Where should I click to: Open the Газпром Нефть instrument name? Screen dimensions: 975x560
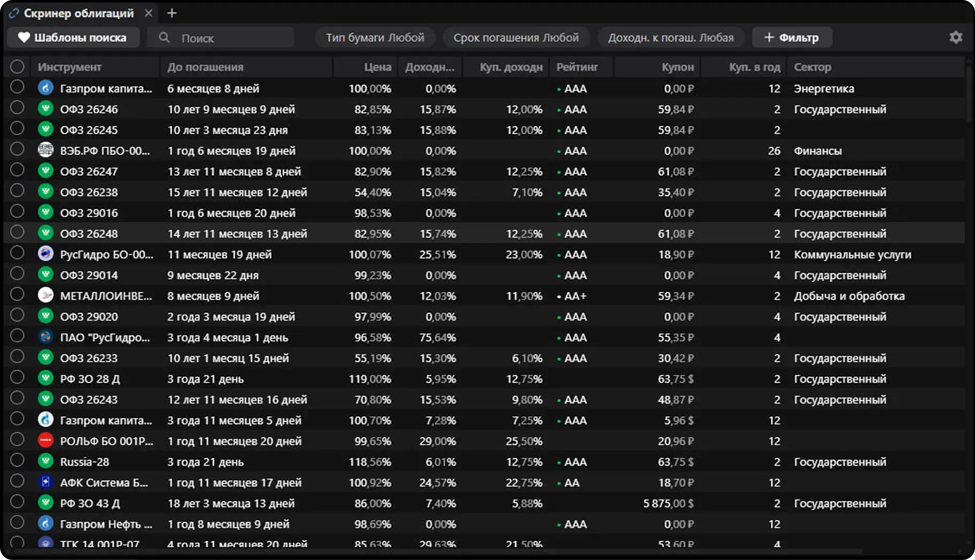tap(106, 524)
